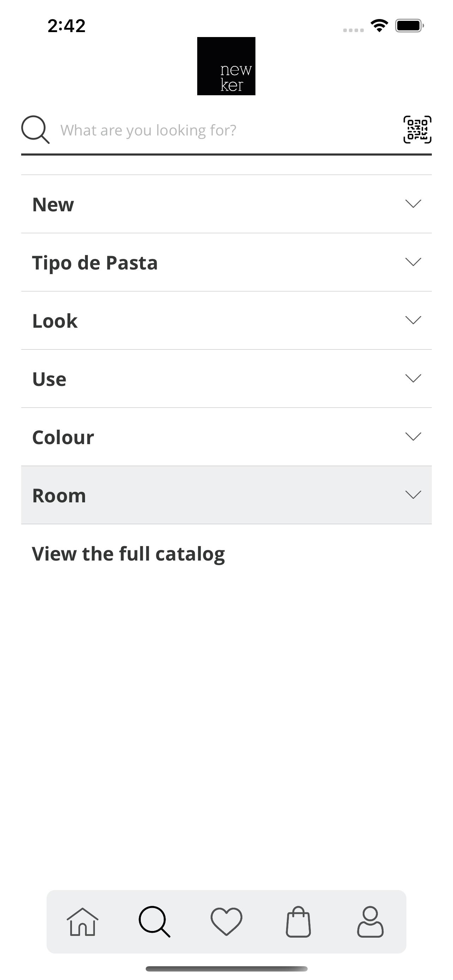The height and width of the screenshot is (980, 453).
Task: Expand the Use category chevron
Action: tap(413, 378)
